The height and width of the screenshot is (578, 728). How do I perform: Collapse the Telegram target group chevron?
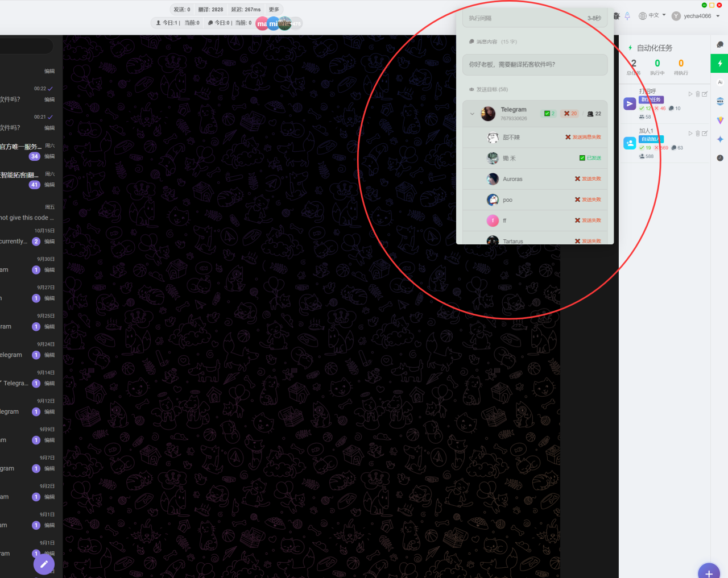[x=472, y=114]
